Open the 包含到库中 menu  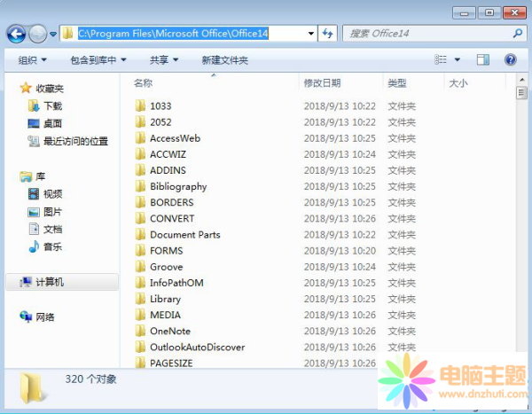[x=98, y=60]
